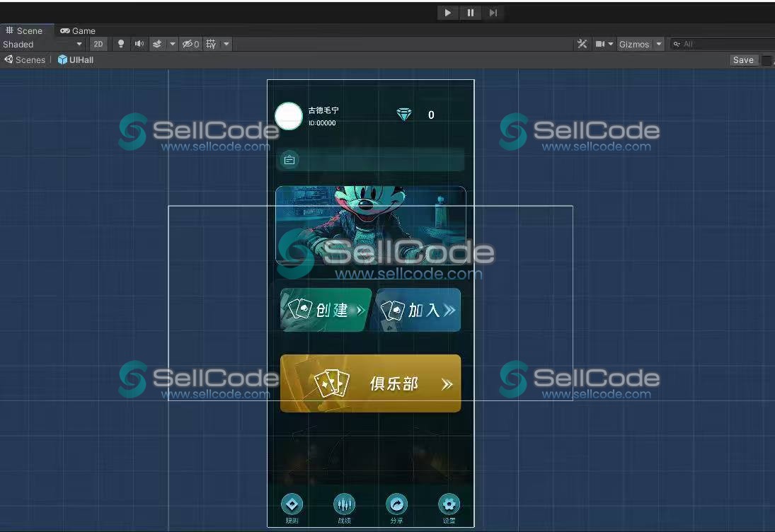Click the search magnifier filter icon

pos(677,44)
